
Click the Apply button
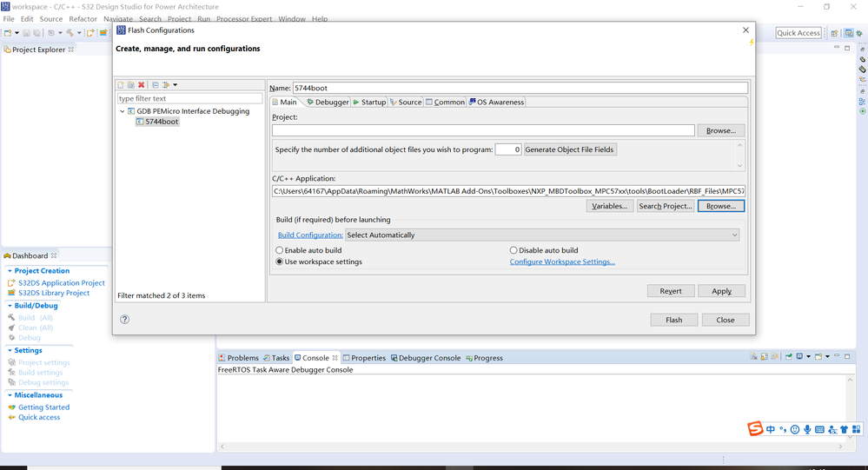pos(721,291)
